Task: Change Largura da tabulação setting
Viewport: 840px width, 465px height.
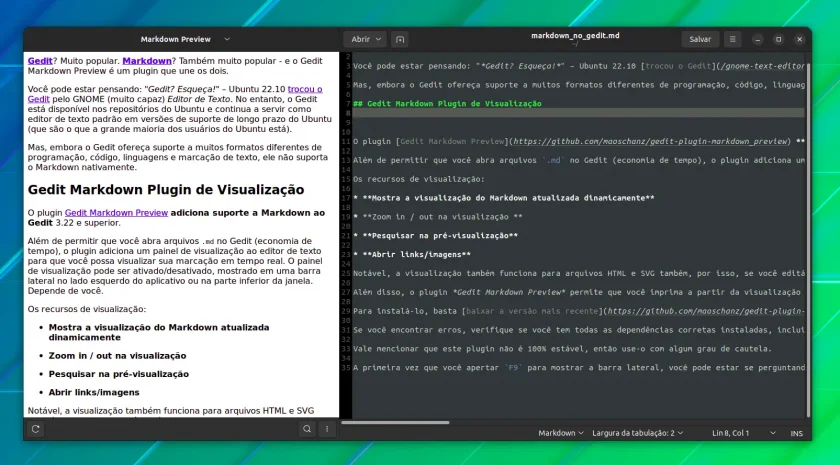Action: [638, 433]
